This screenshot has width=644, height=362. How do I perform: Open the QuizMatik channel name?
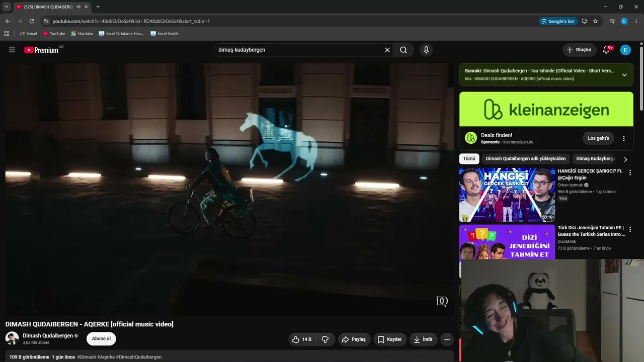[x=568, y=242]
